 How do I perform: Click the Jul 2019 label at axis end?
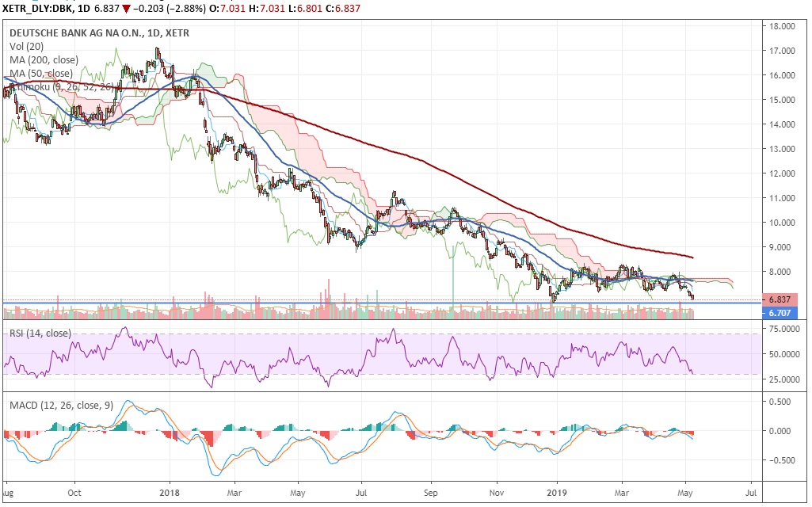coord(752,493)
